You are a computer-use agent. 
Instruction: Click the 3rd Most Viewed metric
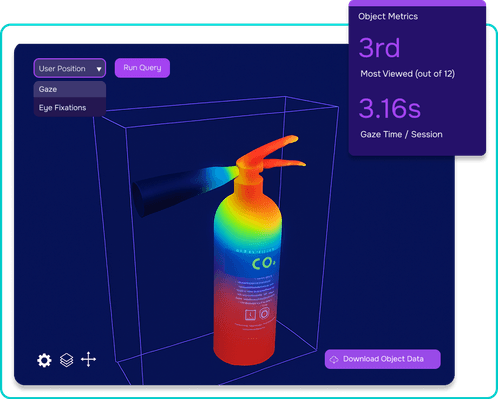[x=379, y=48]
